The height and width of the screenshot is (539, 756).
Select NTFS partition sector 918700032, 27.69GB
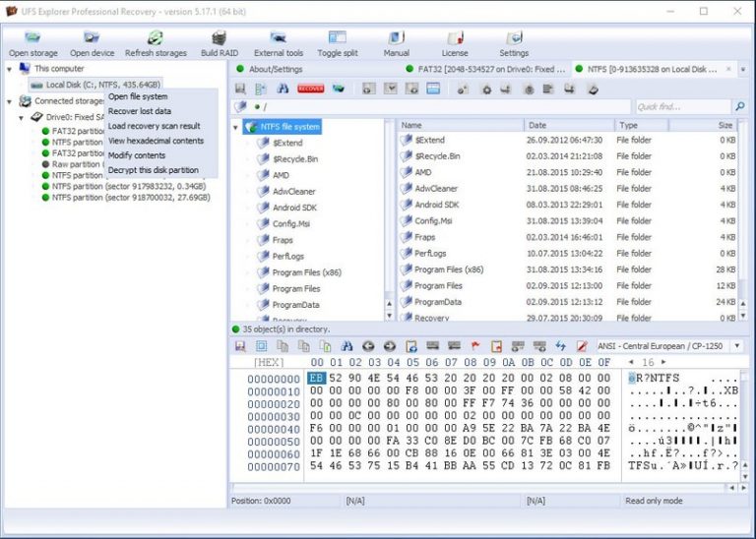[126, 198]
